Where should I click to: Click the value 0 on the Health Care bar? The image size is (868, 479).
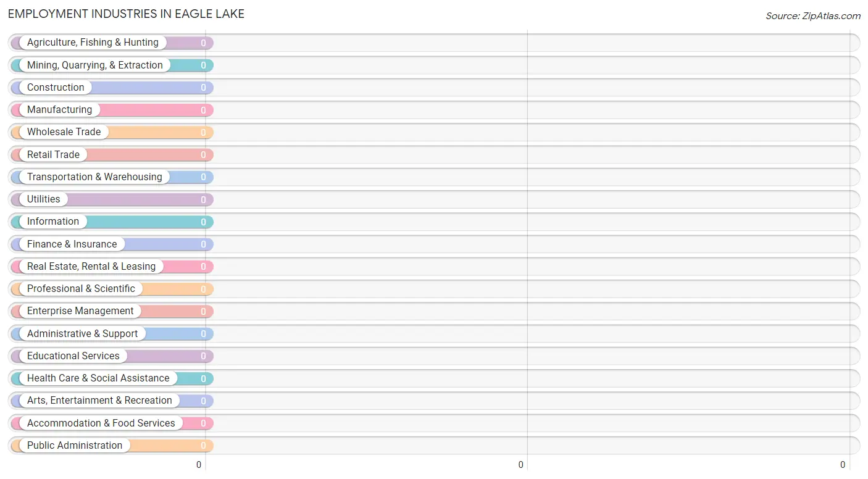click(203, 378)
